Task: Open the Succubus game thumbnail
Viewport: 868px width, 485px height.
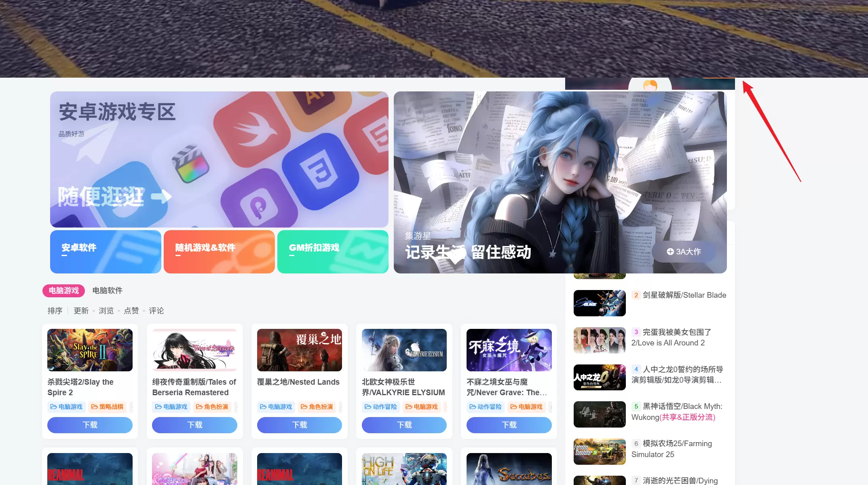Action: [x=509, y=469]
